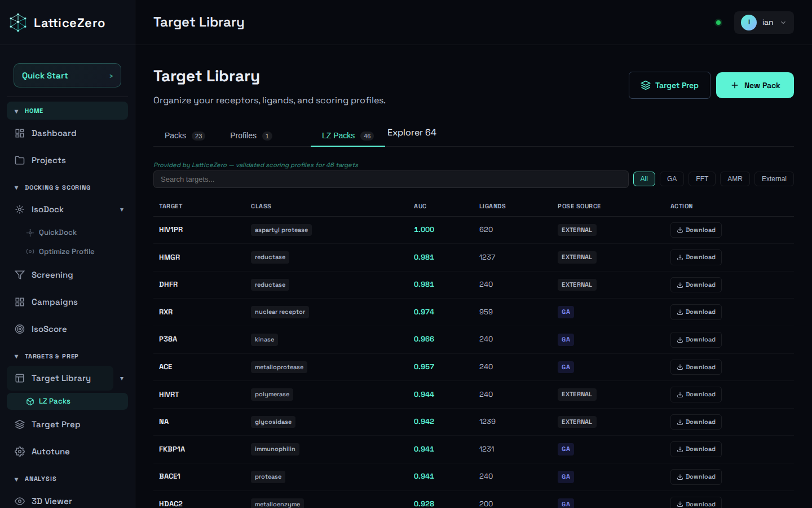Open Autotune in sidebar
This screenshot has height=508, width=812.
point(67,452)
